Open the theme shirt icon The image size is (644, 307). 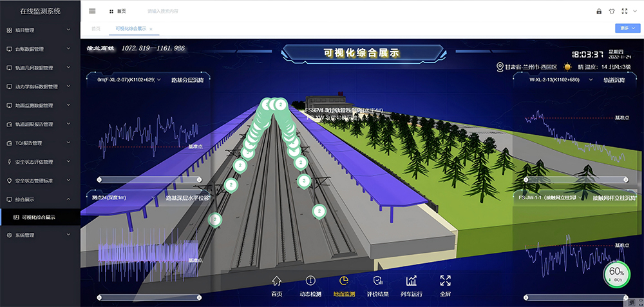612,11
